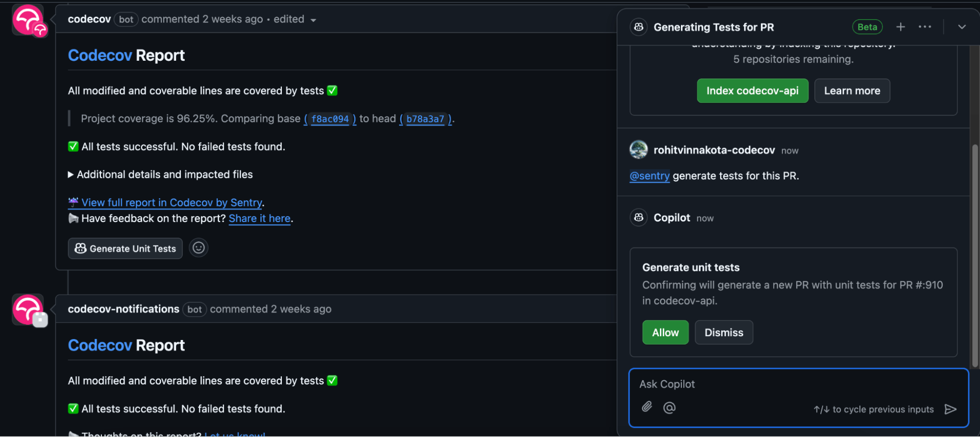Click rohitvinnakota-codecov user avatar
The height and width of the screenshot is (437, 980).
coord(638,149)
